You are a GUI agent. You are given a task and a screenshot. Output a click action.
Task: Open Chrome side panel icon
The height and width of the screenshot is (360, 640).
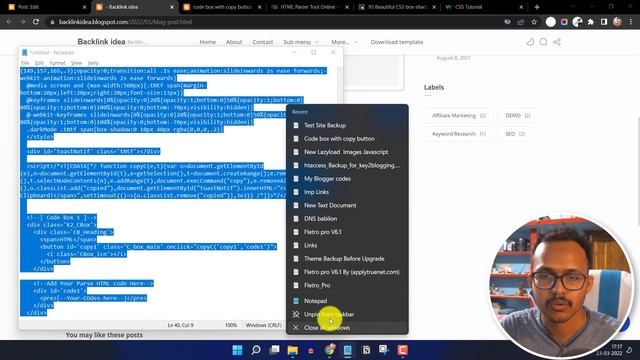[604, 22]
